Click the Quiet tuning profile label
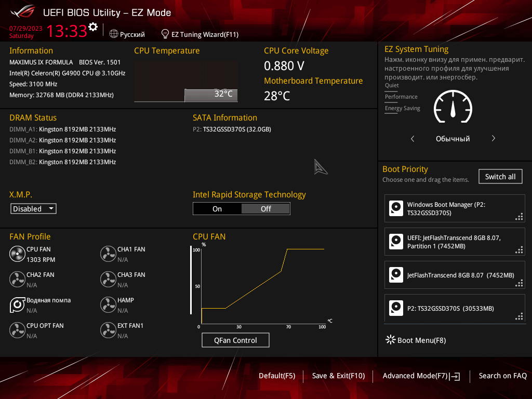This screenshot has height=399, width=532. [x=392, y=85]
